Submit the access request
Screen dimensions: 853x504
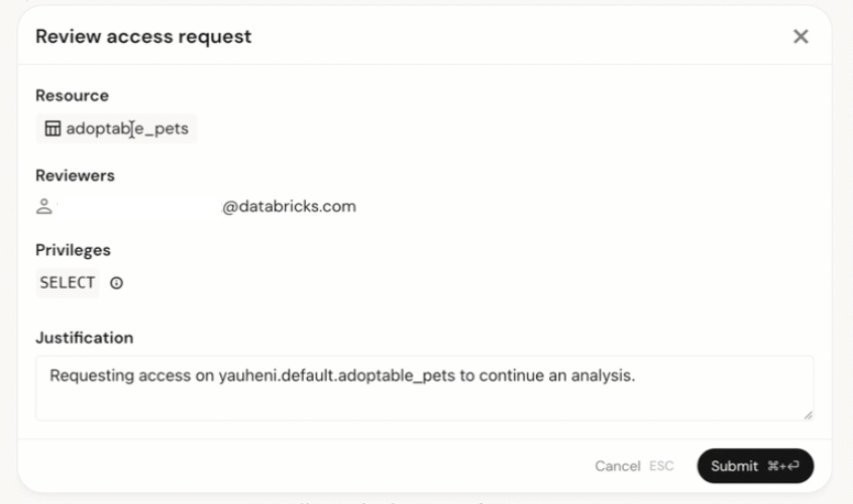point(755,466)
